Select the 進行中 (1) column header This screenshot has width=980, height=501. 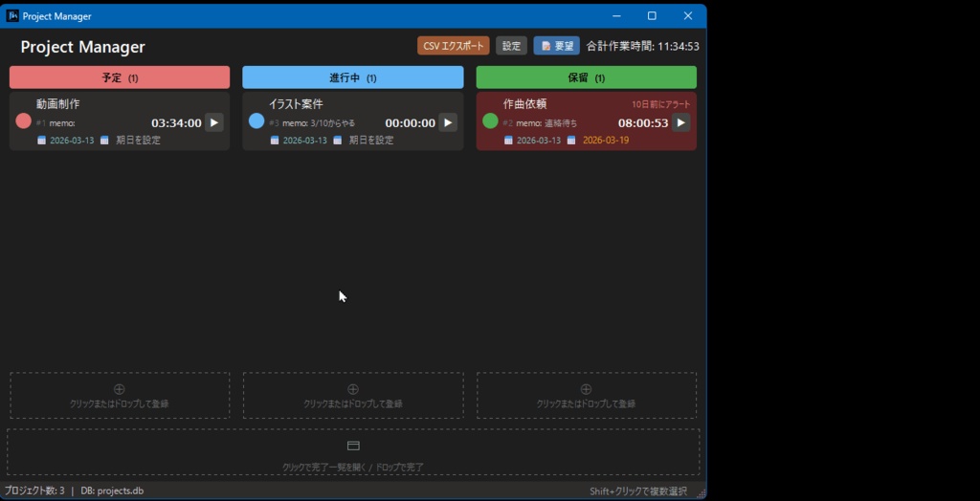pyautogui.click(x=353, y=78)
